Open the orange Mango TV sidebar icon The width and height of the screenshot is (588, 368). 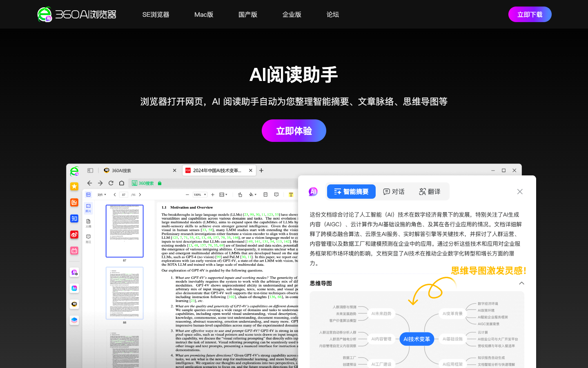(74, 202)
